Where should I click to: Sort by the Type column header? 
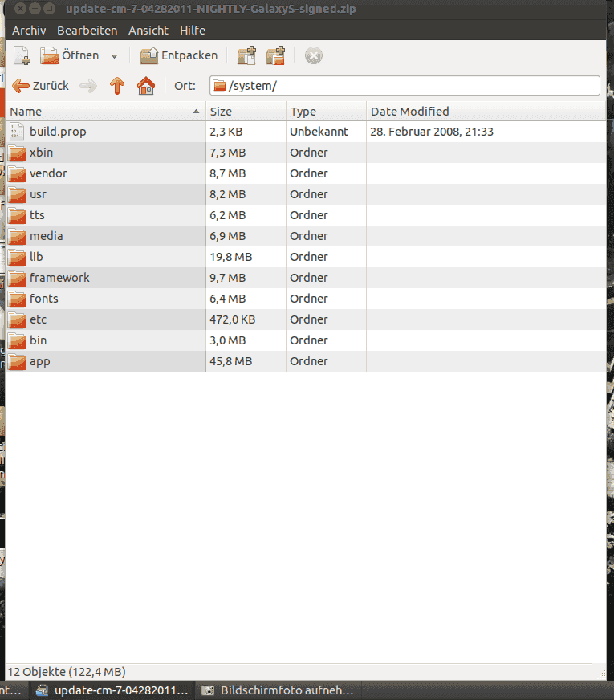[x=326, y=111]
